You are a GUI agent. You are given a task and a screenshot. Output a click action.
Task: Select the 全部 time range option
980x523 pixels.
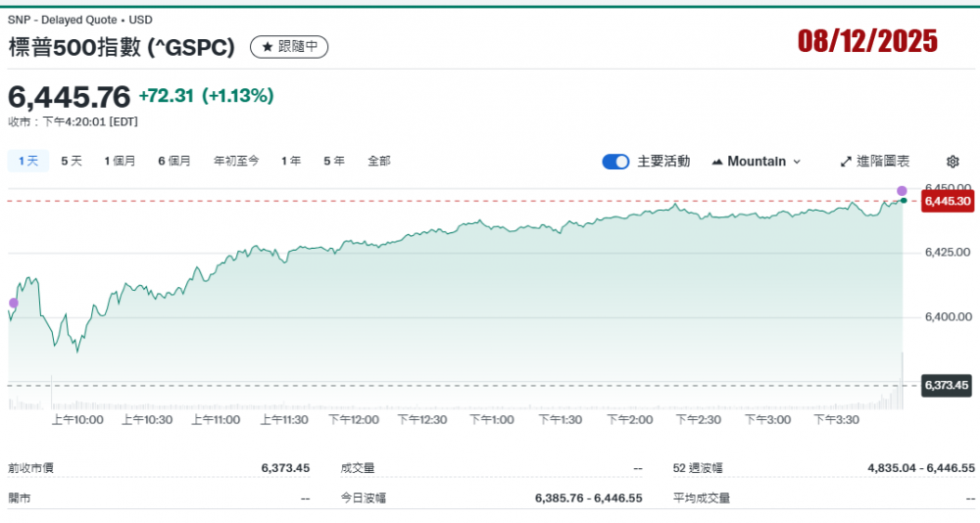[379, 161]
